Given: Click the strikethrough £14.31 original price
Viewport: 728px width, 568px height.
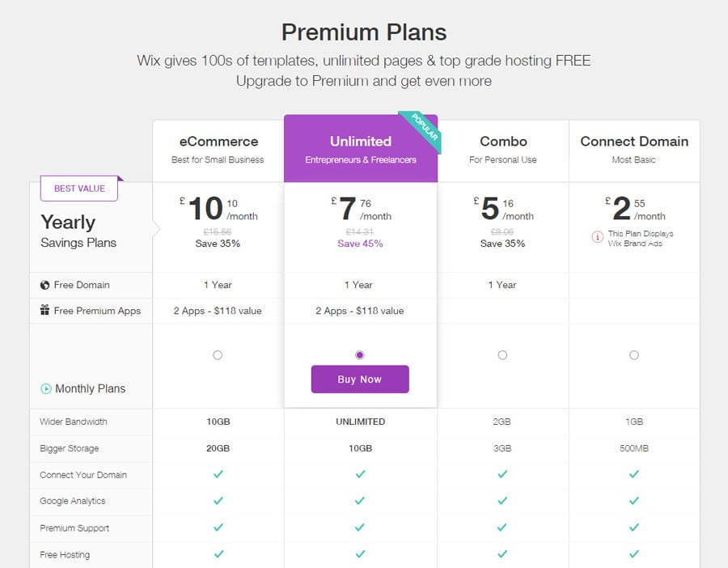Looking at the screenshot, I should 359,231.
